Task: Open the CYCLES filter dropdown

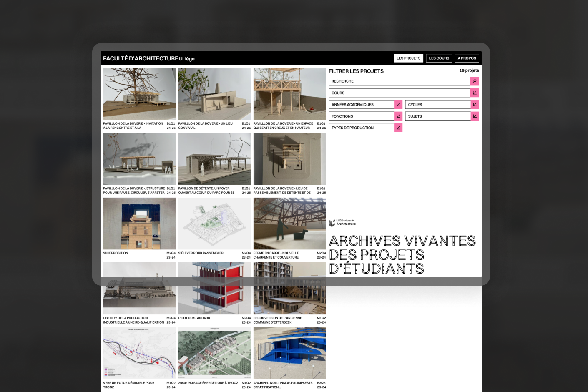Action: 438,105
